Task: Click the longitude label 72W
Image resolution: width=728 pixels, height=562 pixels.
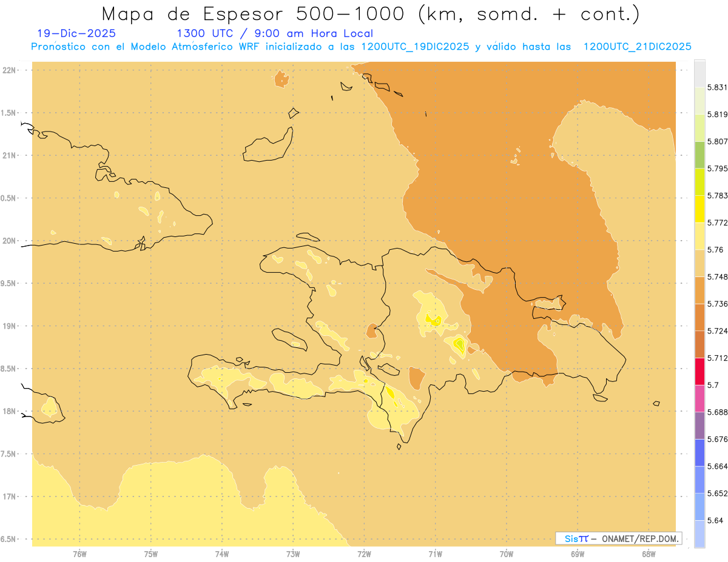Action: 365,554
